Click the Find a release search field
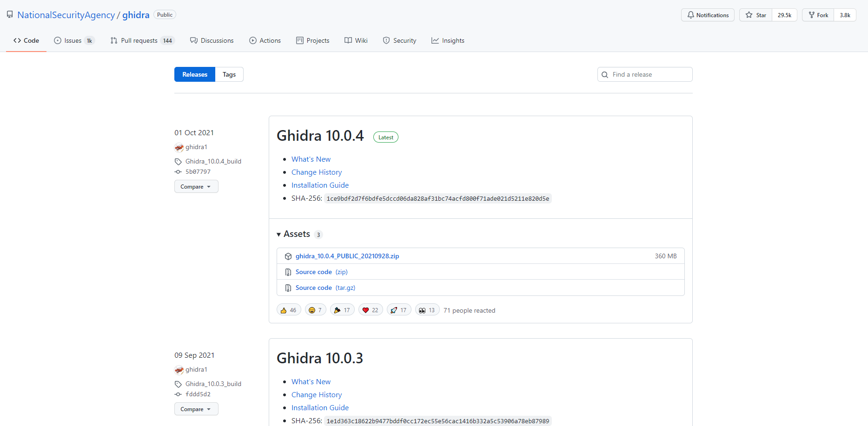Image resolution: width=868 pixels, height=426 pixels. pos(645,74)
